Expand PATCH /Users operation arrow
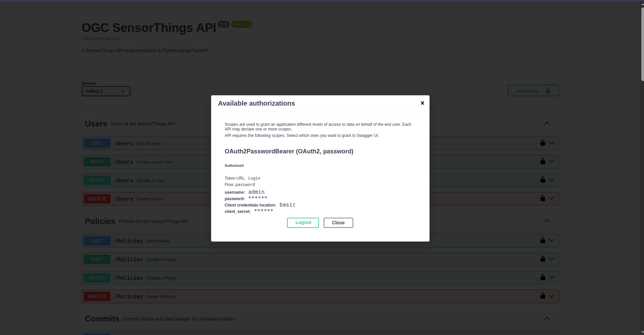Image resolution: width=644 pixels, height=335 pixels. pos(552,180)
